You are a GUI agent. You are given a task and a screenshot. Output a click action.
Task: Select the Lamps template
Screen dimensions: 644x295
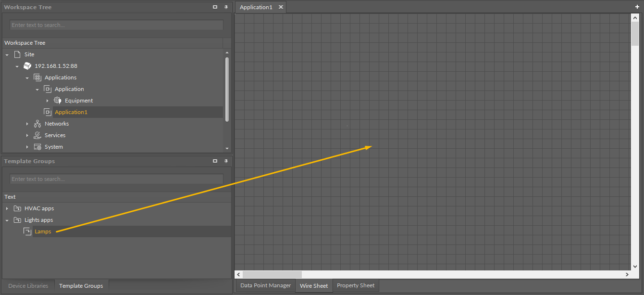coord(43,231)
